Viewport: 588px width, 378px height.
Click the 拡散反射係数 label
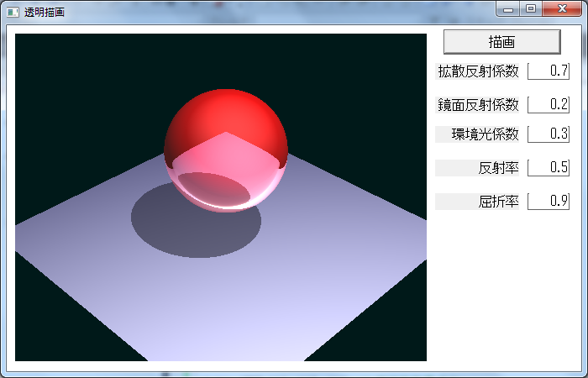click(x=477, y=71)
